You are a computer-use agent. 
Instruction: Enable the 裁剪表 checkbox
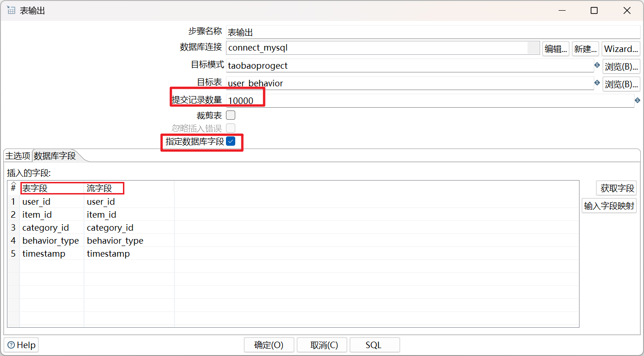pos(231,115)
